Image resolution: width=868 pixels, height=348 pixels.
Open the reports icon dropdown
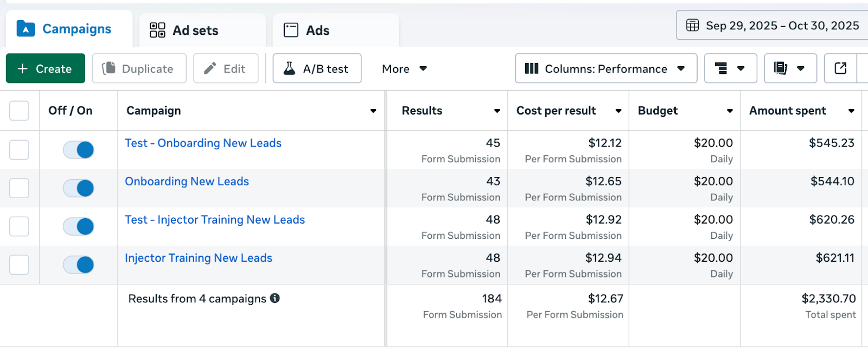click(790, 68)
